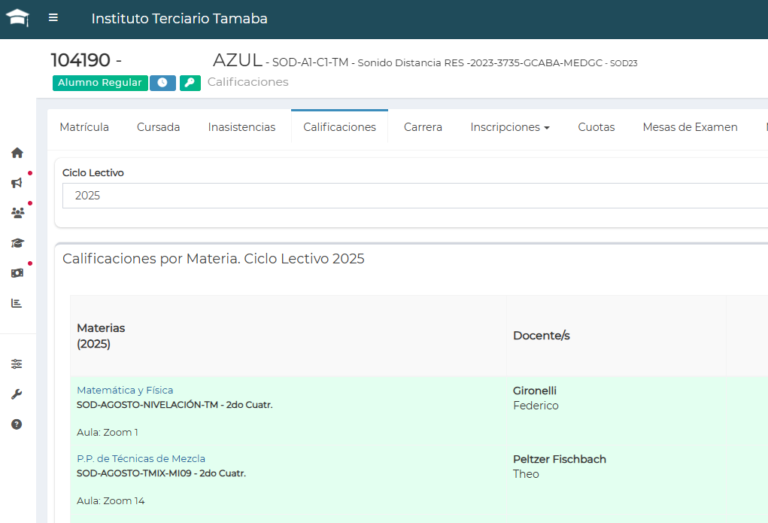Click the blue clock badge button
The width and height of the screenshot is (768, 523).
tap(163, 83)
